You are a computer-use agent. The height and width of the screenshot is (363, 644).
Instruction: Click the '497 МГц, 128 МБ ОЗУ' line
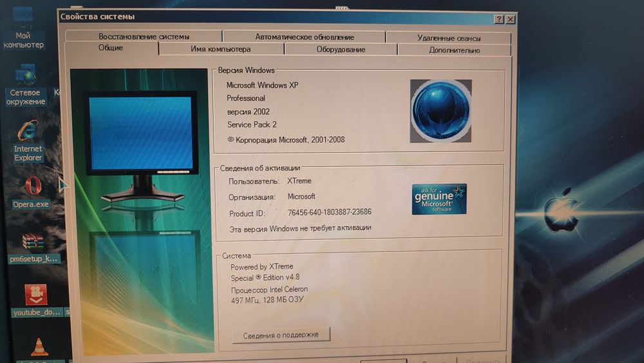tap(267, 300)
